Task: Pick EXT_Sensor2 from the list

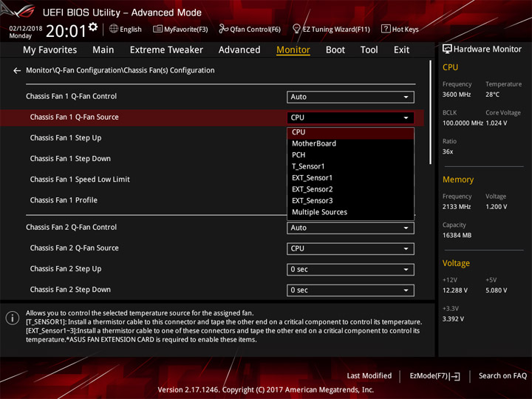Action: pyautogui.click(x=350, y=189)
